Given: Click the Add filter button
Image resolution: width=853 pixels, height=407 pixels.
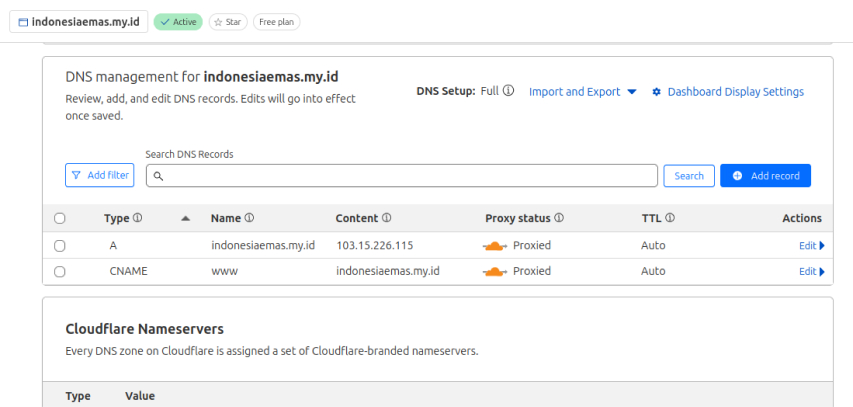Looking at the screenshot, I should (100, 175).
